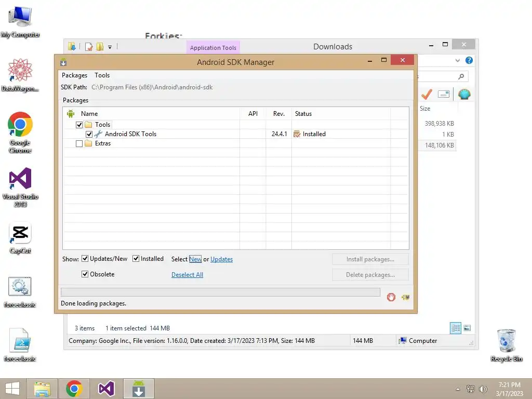The height and width of the screenshot is (399, 532).
Task: Switch to large icons view in Downloads window
Action: pyautogui.click(x=467, y=328)
